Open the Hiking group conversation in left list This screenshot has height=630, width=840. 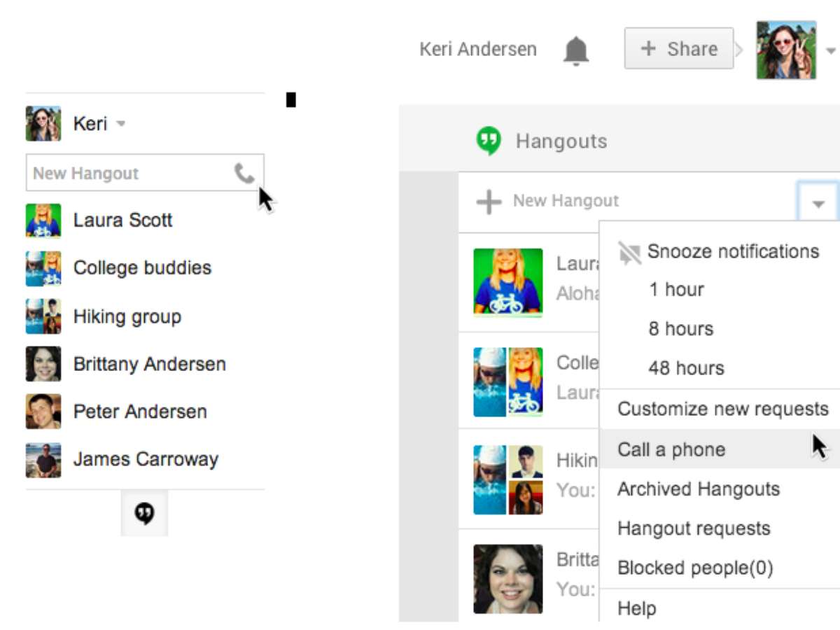tap(127, 316)
